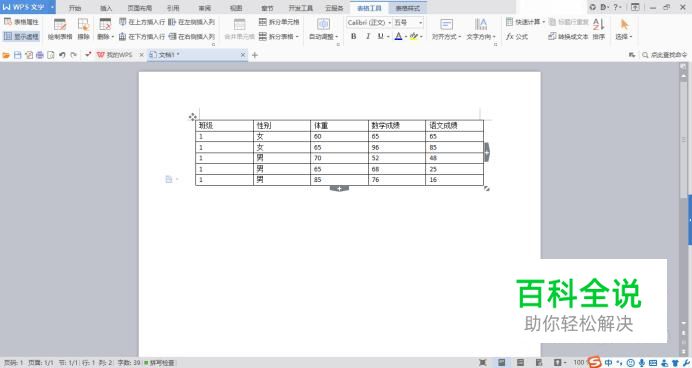
Task: Switch to the 视图 (View) tab
Action: (236, 8)
